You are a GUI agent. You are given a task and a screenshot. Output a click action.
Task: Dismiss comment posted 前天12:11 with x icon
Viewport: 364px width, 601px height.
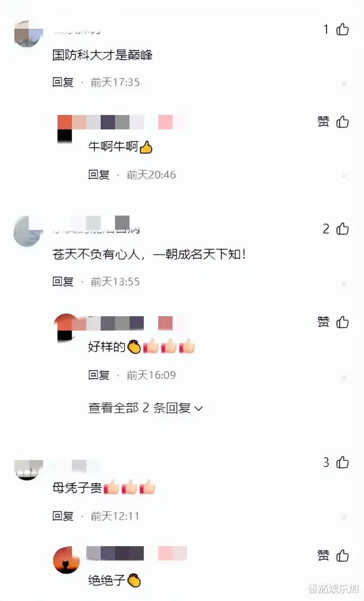(344, 517)
